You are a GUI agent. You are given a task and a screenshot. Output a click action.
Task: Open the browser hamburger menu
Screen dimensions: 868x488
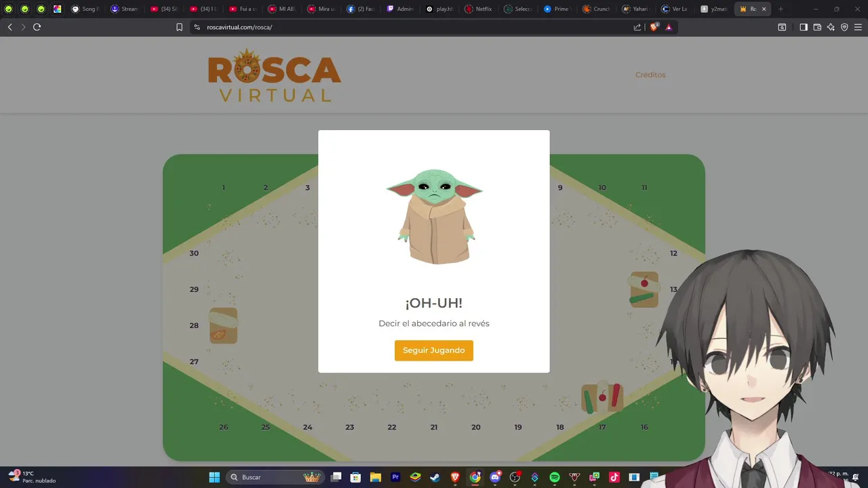858,27
